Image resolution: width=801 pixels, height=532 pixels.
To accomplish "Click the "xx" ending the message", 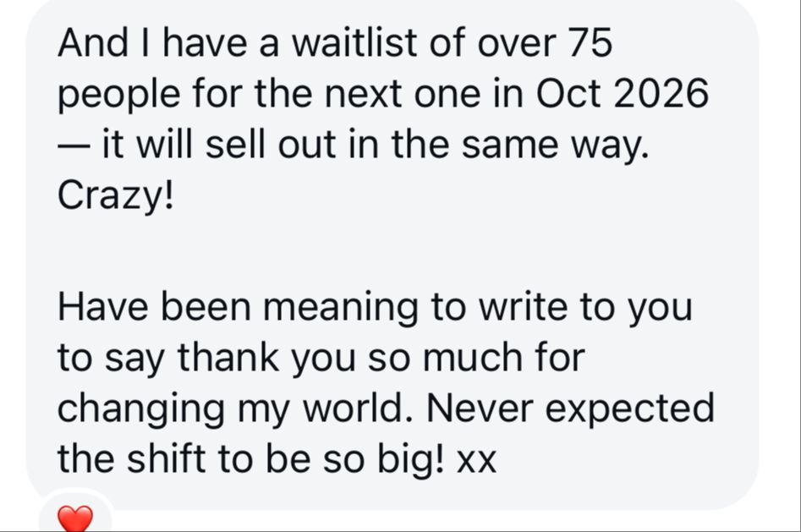I will 476,460.
